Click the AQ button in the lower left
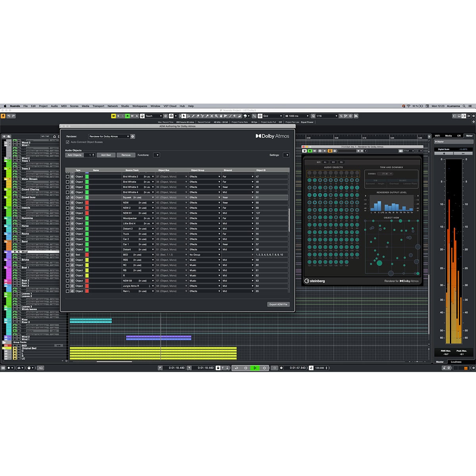 [x=40, y=368]
